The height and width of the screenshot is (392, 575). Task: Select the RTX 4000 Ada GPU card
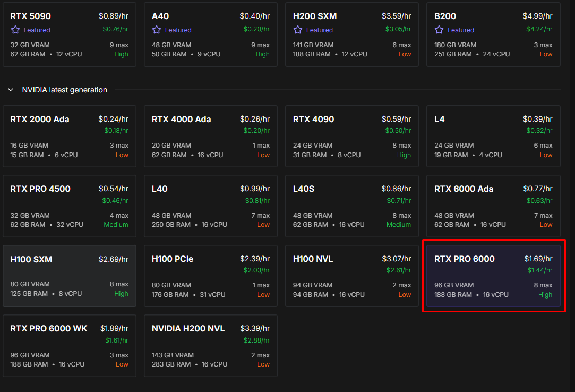point(210,137)
